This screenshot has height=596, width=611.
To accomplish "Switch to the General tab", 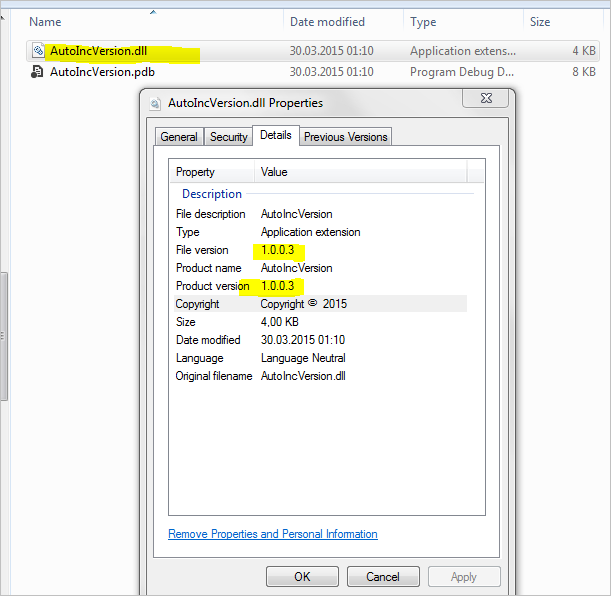I will [179, 137].
